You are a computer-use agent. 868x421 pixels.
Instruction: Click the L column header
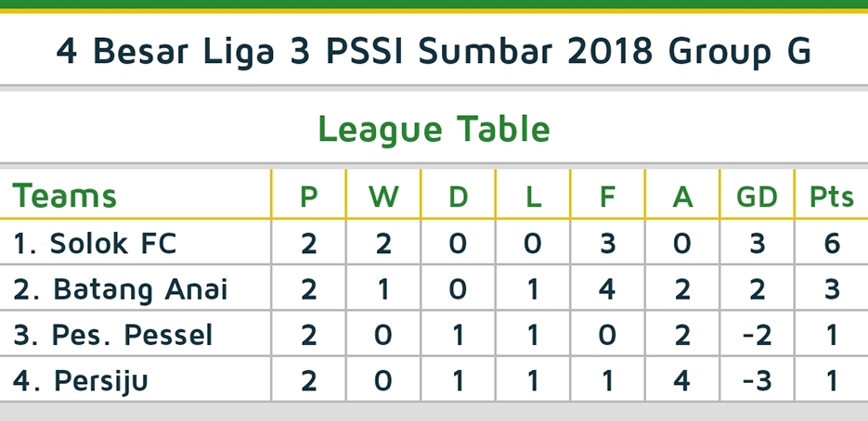pyautogui.click(x=533, y=197)
